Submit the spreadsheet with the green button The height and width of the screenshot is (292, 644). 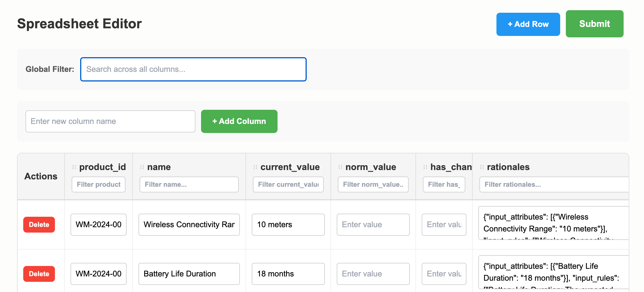click(x=594, y=24)
